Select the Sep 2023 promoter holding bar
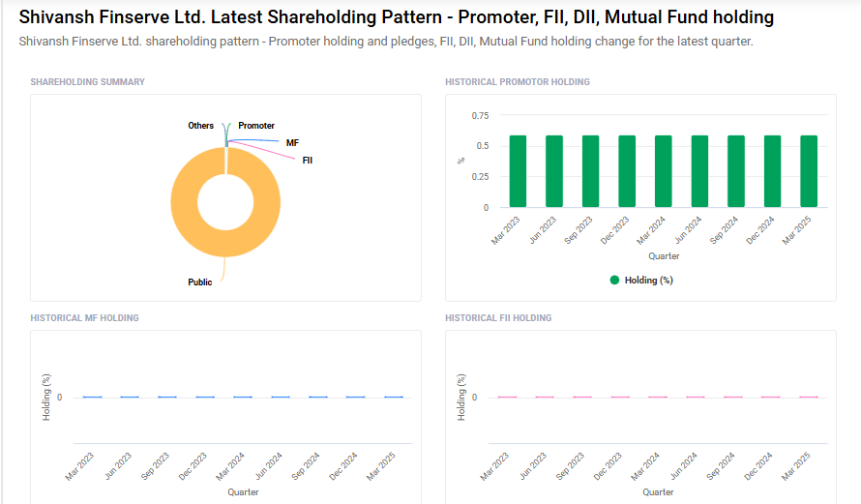The width and height of the screenshot is (861, 504). click(x=591, y=171)
